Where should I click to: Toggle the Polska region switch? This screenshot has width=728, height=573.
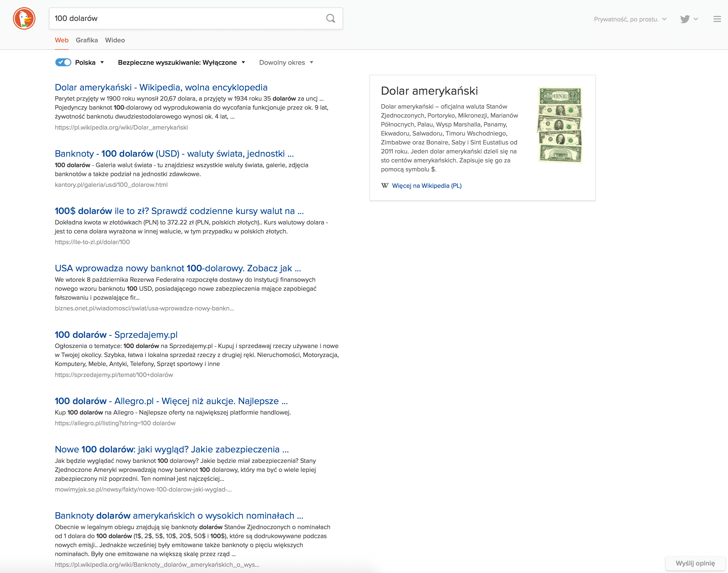pos(63,62)
